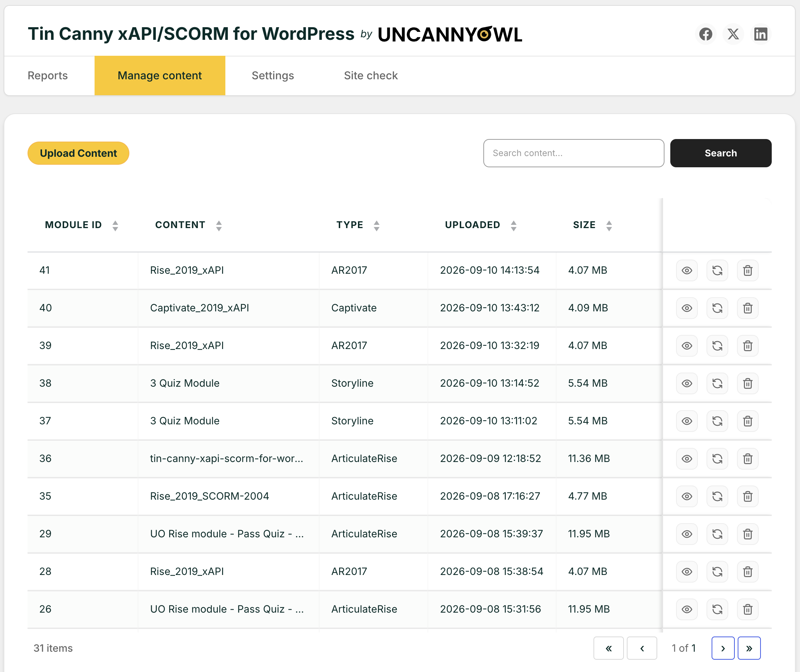Select the tin-canny-xapi-scorm-for-wor... content name
This screenshot has width=800, height=672.
tap(226, 459)
